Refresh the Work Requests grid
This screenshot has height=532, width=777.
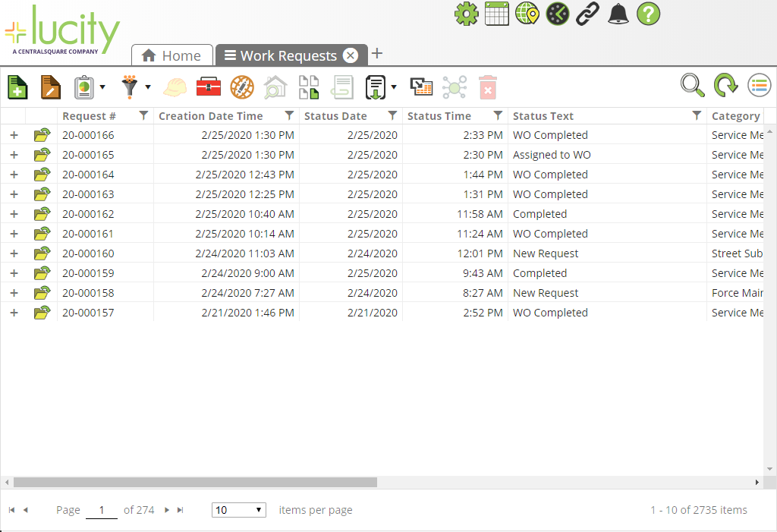(725, 86)
